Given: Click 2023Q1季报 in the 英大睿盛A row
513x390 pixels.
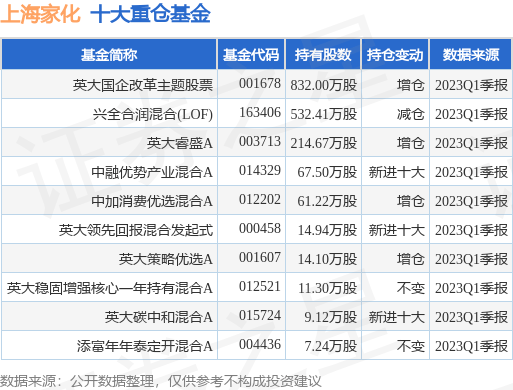Looking at the screenshot, I should point(471,143).
